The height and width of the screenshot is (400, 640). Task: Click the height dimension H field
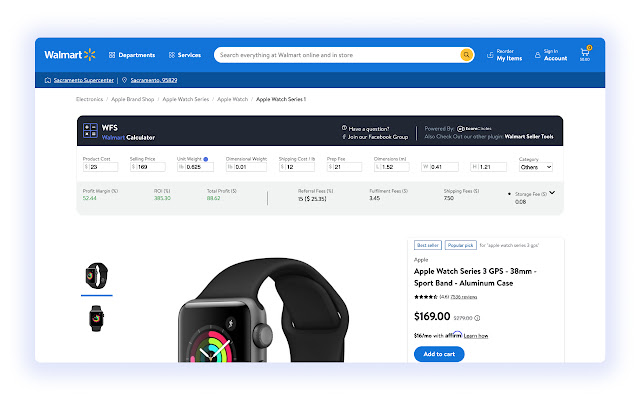[489, 167]
